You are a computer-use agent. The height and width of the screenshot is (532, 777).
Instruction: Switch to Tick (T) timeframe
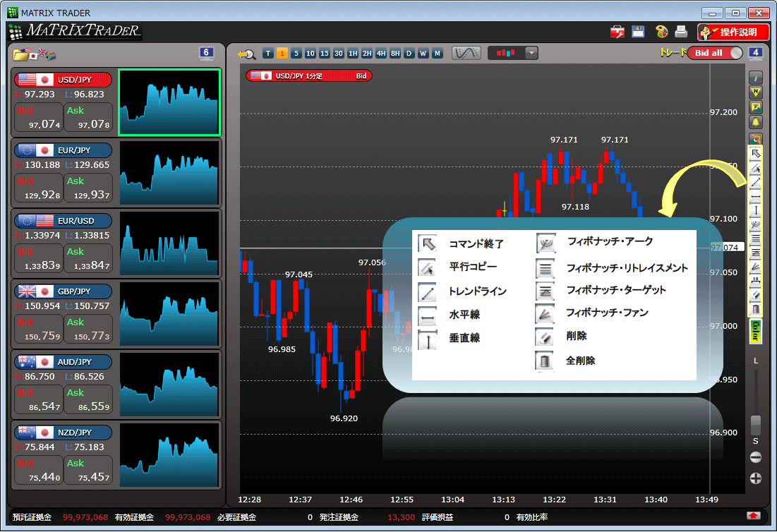(x=268, y=54)
